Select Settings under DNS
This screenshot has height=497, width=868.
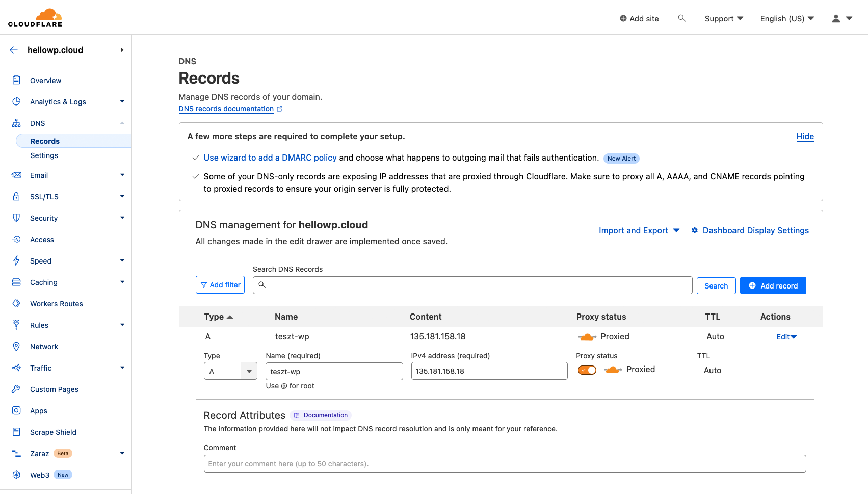tap(44, 155)
